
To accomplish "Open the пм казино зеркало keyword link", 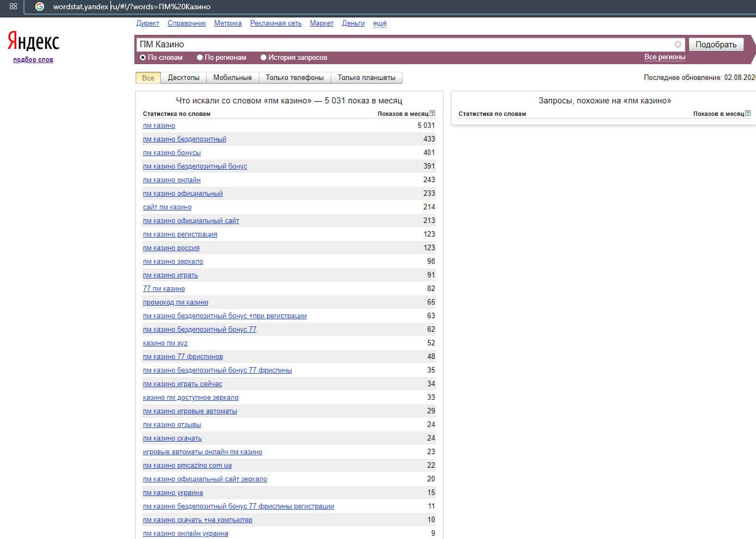I will tap(173, 262).
